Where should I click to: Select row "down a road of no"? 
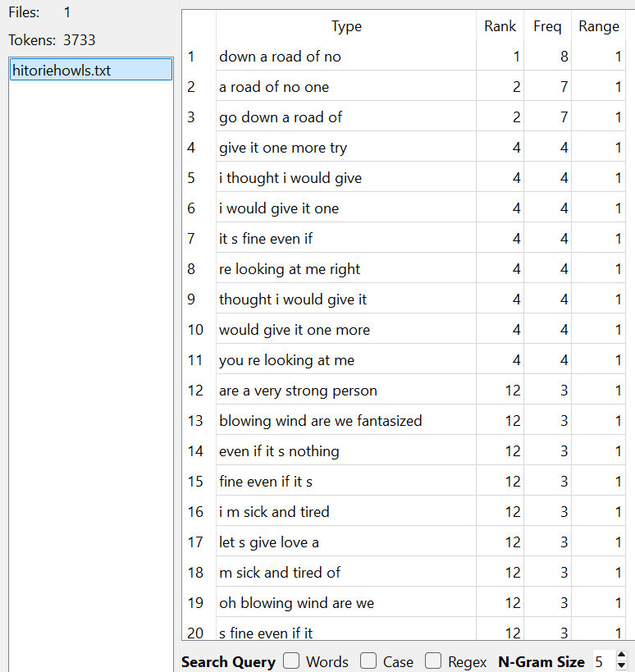[x=280, y=57]
